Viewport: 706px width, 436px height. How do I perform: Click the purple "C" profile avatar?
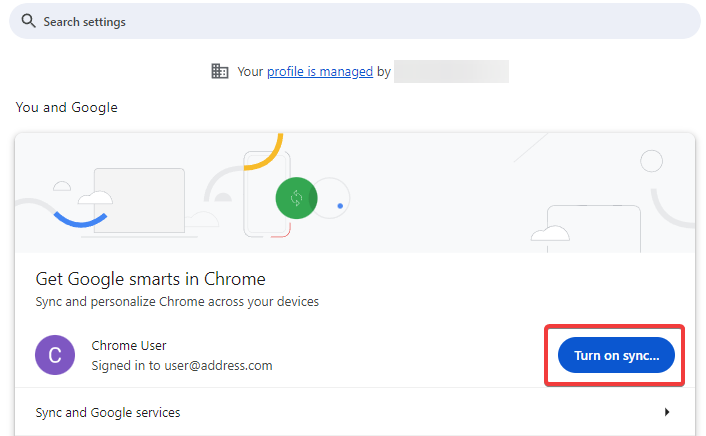(x=55, y=355)
